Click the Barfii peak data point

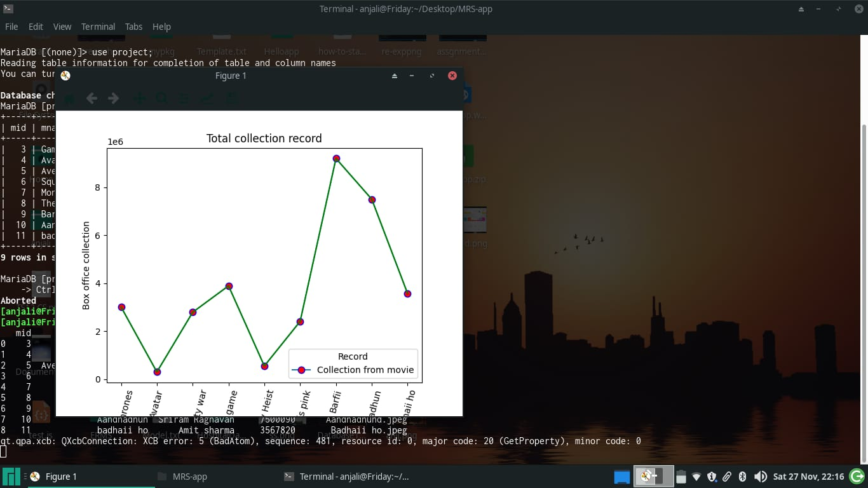click(336, 158)
